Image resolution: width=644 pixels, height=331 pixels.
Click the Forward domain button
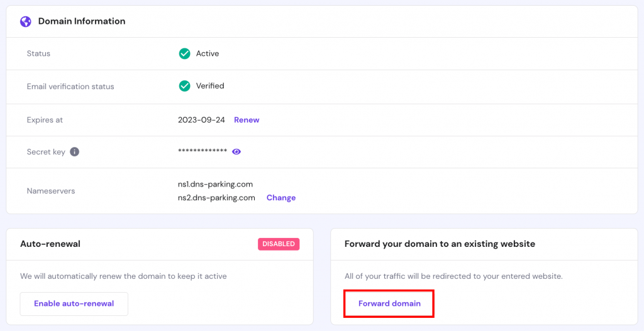(x=389, y=304)
